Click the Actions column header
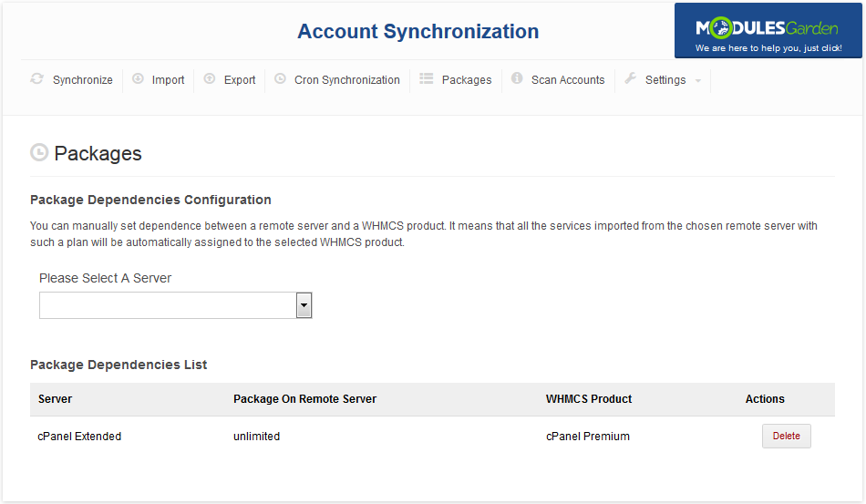Viewport: 866px width, 504px height. 765,399
